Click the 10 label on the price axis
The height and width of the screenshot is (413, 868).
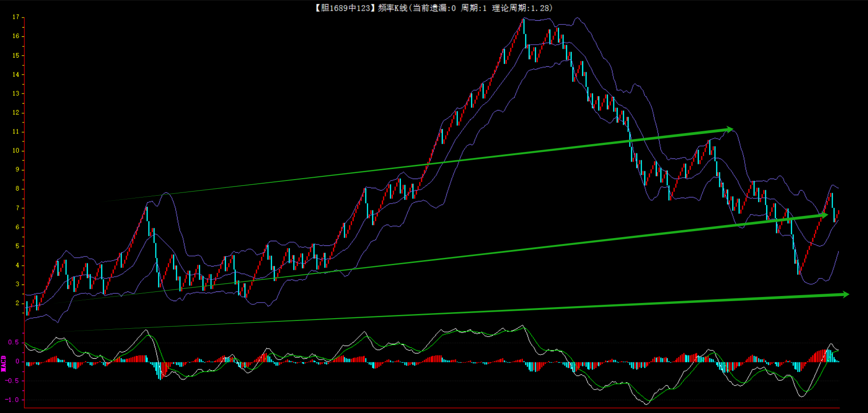coord(16,151)
